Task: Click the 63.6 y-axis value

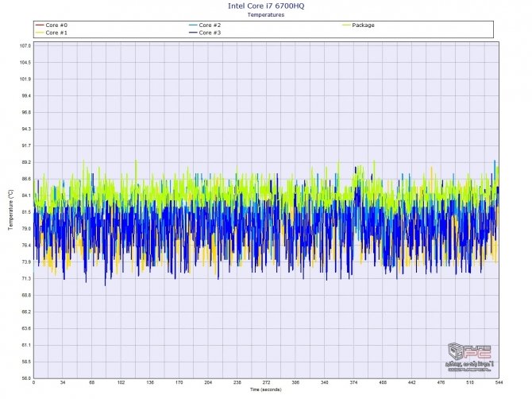Action: click(x=25, y=329)
